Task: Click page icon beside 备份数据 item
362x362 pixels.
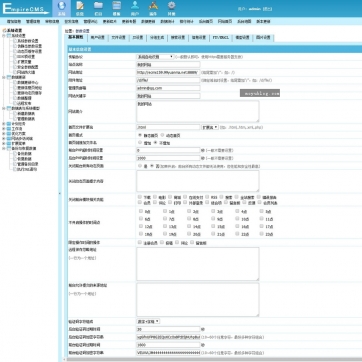Action: [x=15, y=154]
